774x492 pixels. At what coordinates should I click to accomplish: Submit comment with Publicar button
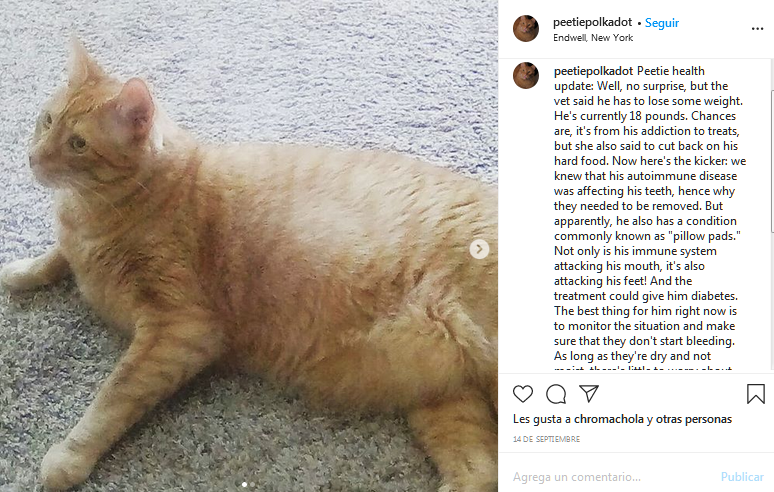(x=742, y=477)
